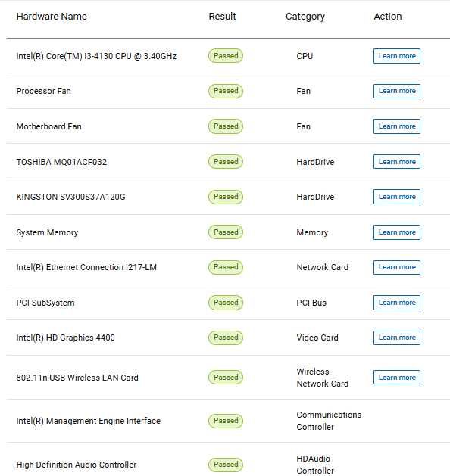Open Learn more for PCI SubSystem
Image resolution: width=450 pixels, height=476 pixels.
(x=397, y=303)
